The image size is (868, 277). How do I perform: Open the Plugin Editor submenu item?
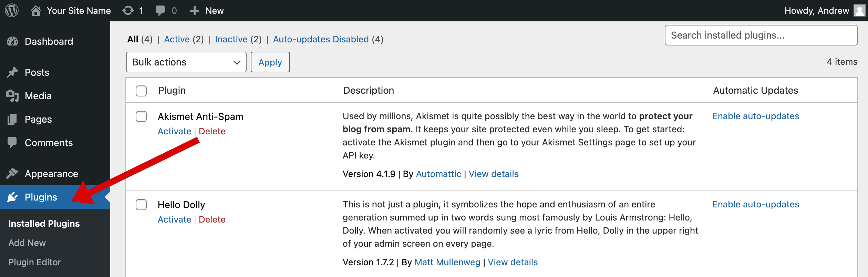tap(35, 262)
